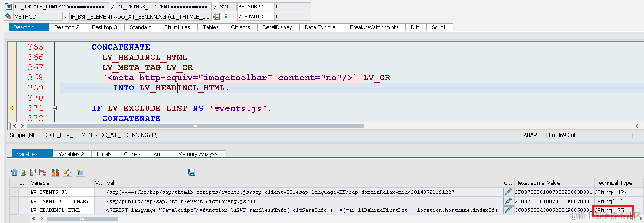The width and height of the screenshot is (644, 223).
Task: Click the info icon beside method name
Action: (x=226, y=16)
